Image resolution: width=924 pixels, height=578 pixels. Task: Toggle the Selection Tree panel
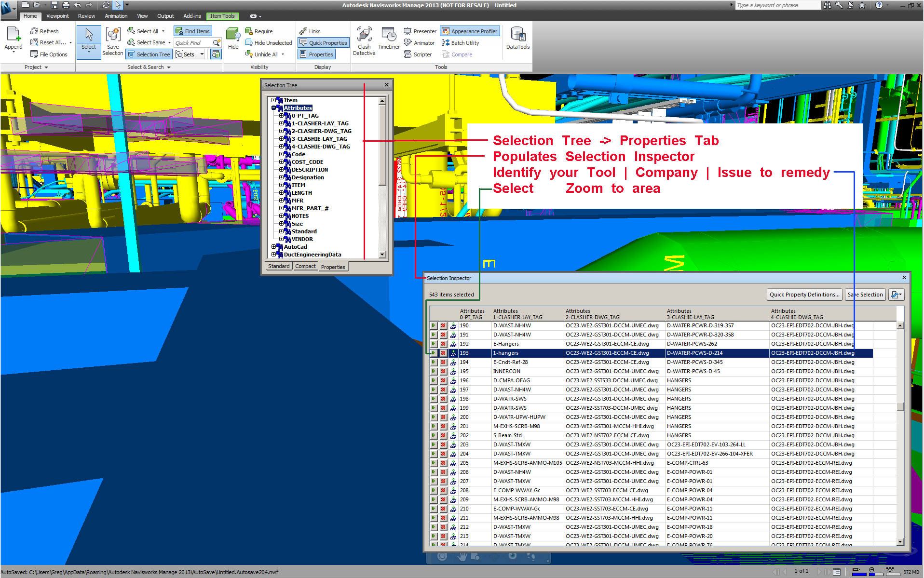point(149,54)
